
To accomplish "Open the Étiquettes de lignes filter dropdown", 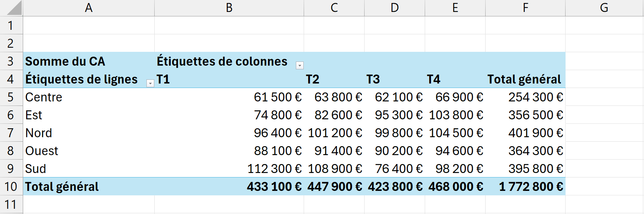I will click(150, 84).
